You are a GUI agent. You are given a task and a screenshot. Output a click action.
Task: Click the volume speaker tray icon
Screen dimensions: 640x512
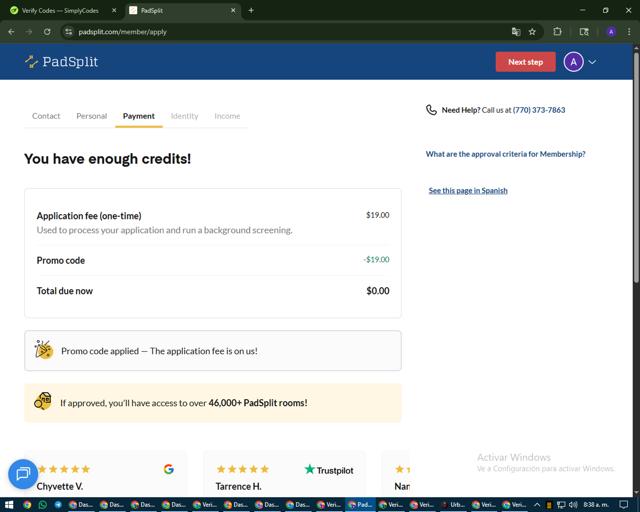point(573,505)
